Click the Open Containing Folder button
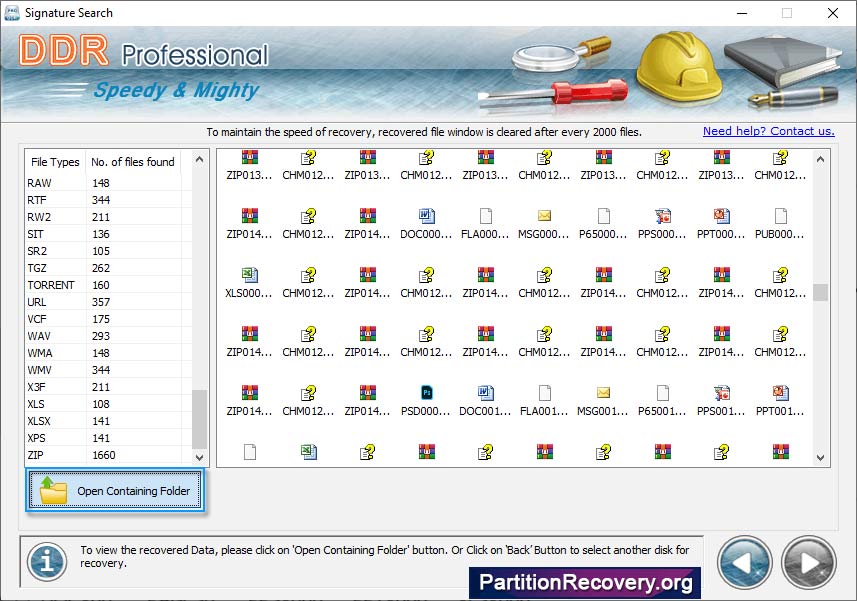This screenshot has width=857, height=601. coord(116,491)
